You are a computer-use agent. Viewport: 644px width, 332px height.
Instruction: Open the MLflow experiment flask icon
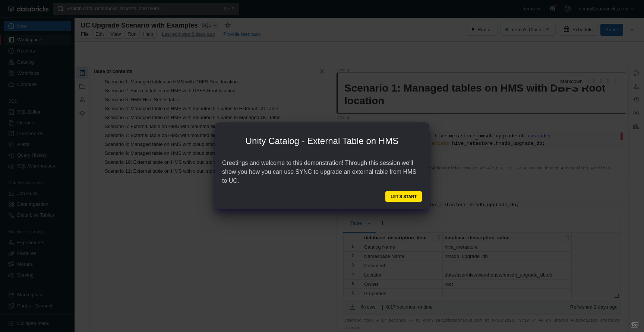[636, 86]
